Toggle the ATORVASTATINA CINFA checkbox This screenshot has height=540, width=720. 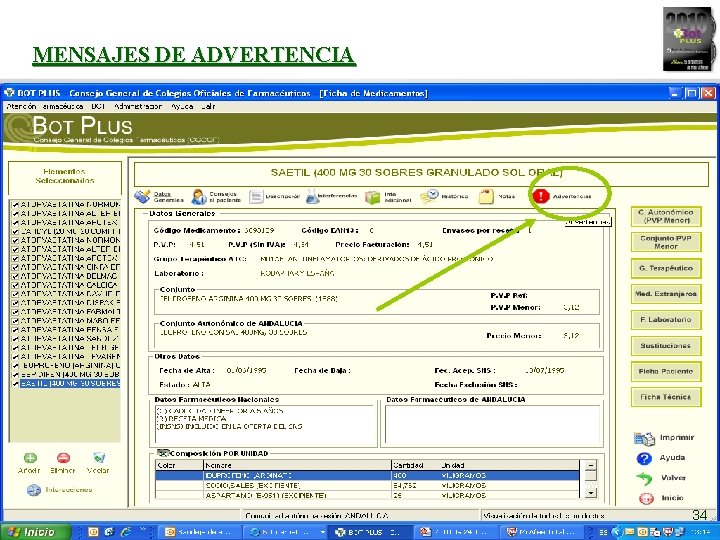[x=15, y=267]
